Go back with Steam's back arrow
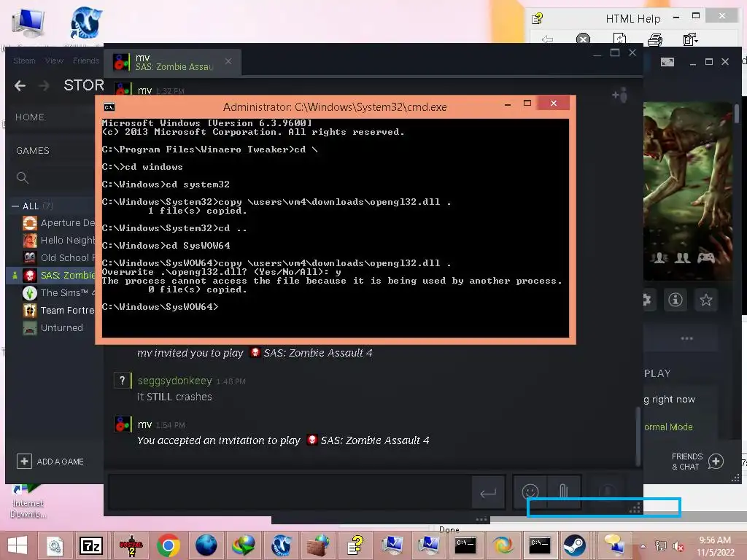Screen dimensions: 747x560 pyautogui.click(x=20, y=86)
